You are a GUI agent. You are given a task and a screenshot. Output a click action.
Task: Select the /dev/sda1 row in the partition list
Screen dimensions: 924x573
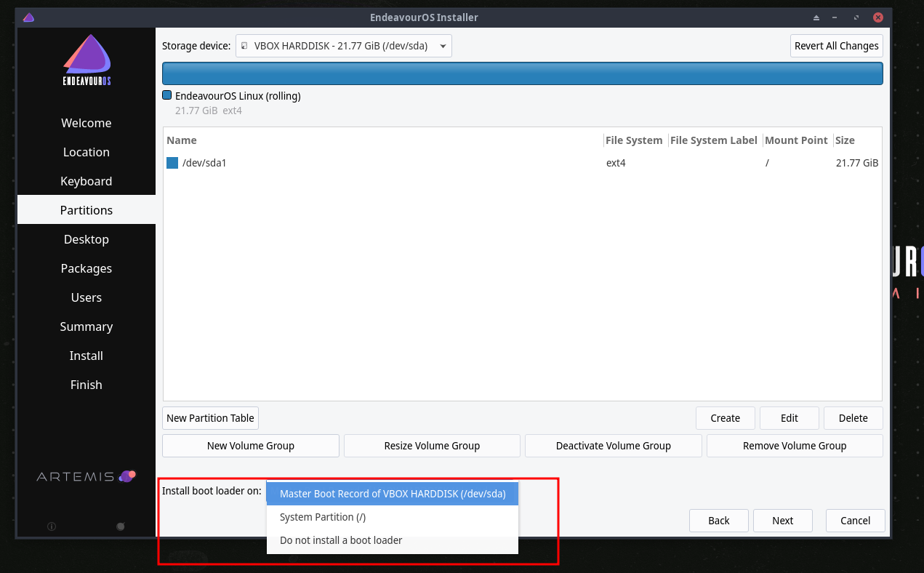click(436, 163)
